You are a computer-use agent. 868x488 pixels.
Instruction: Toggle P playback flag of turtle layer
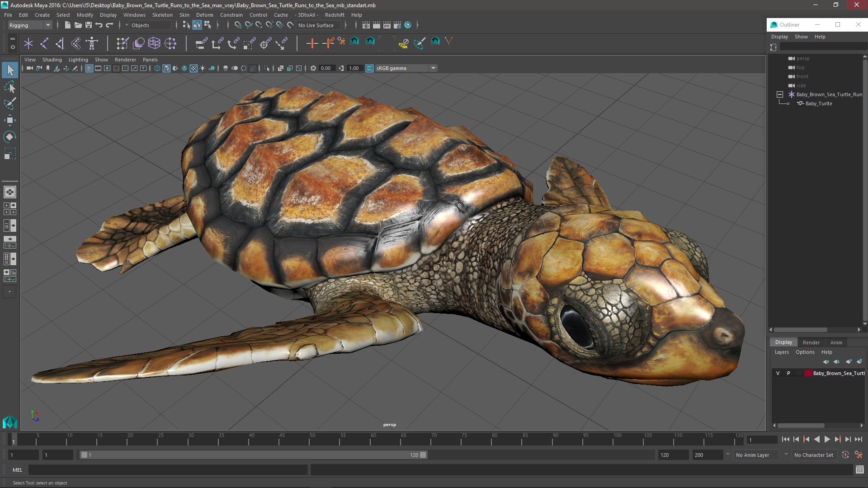[x=788, y=373]
